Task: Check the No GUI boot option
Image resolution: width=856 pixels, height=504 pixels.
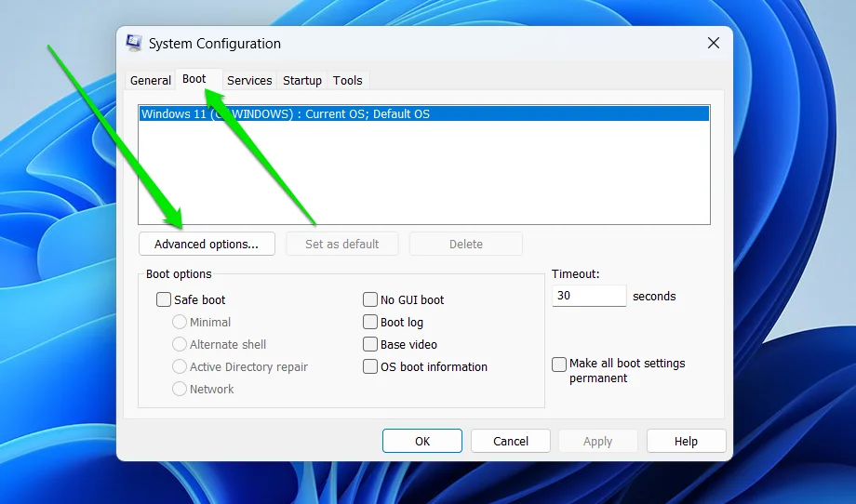Action: click(370, 300)
